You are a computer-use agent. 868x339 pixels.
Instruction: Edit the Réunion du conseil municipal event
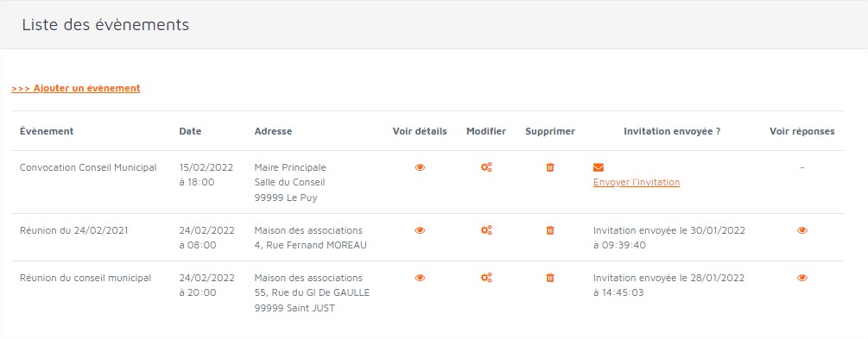[486, 278]
